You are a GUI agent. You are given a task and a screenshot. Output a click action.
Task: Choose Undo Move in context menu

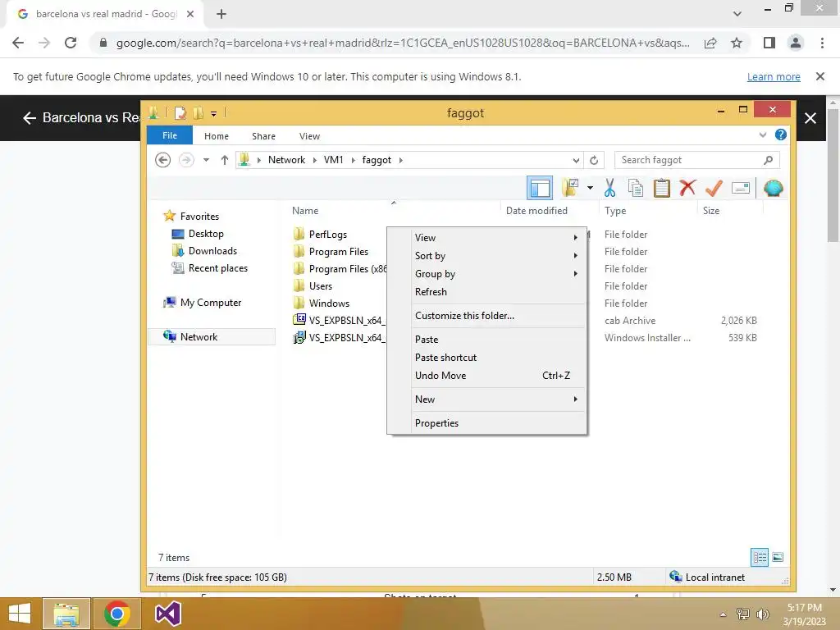(487, 376)
